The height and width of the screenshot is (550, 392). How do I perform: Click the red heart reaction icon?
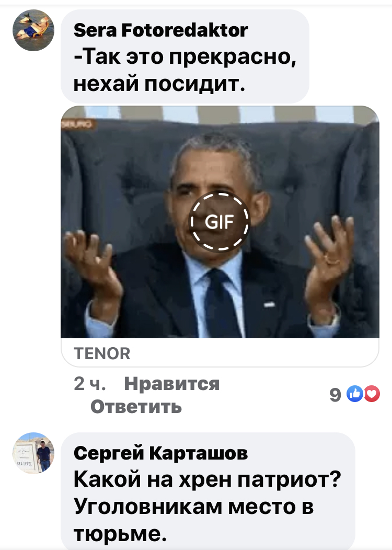(372, 394)
